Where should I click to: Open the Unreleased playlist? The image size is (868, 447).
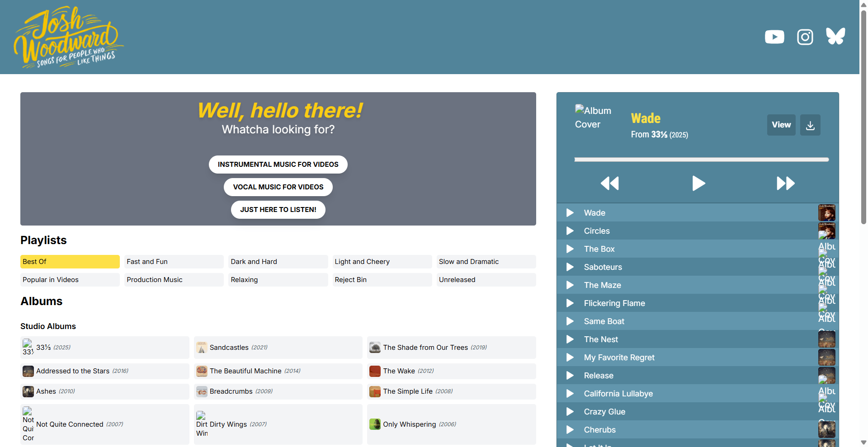click(486, 280)
